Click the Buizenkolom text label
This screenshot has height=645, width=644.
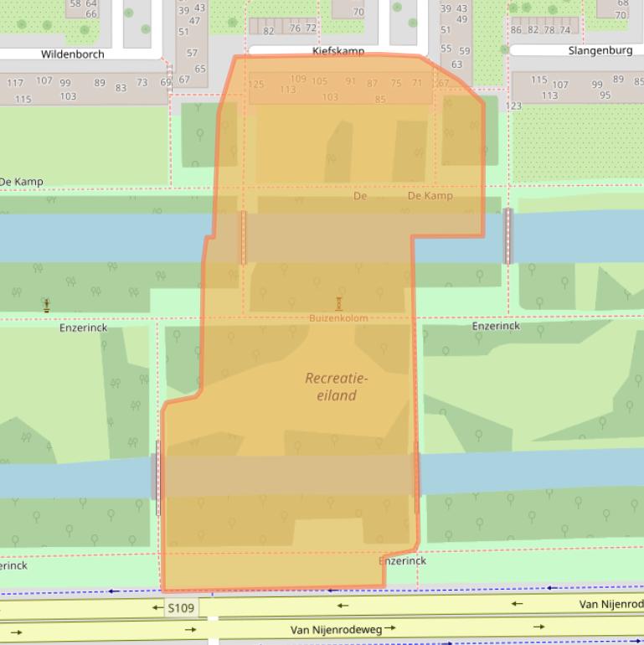(x=338, y=318)
